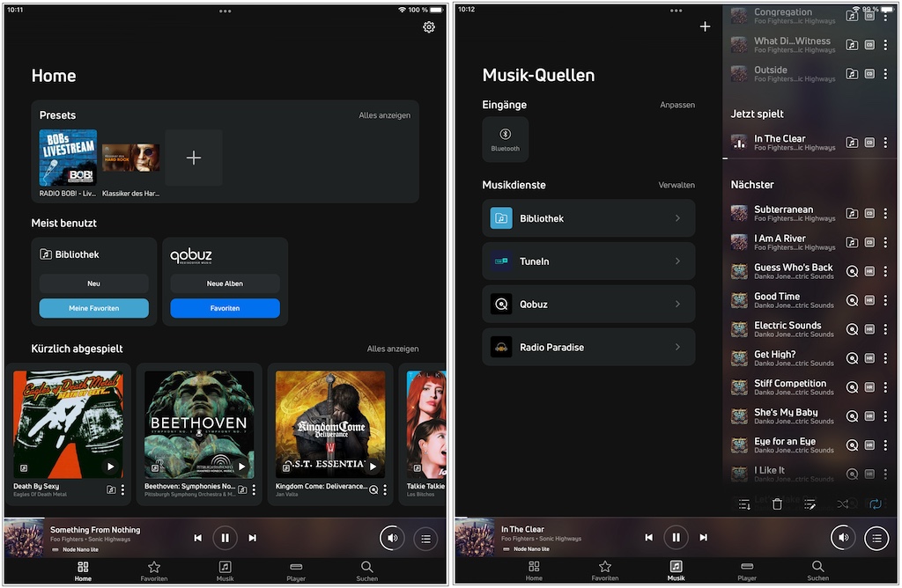Skip to previous track on Musik-Quellen screen
The width and height of the screenshot is (902, 588).
point(649,538)
